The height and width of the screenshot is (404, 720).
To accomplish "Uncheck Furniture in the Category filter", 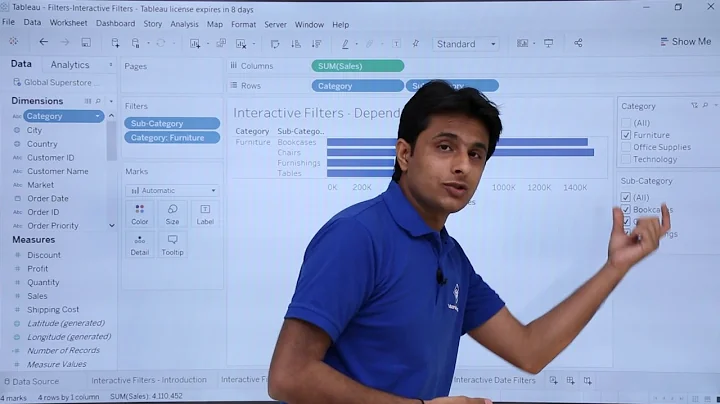I will 626,135.
